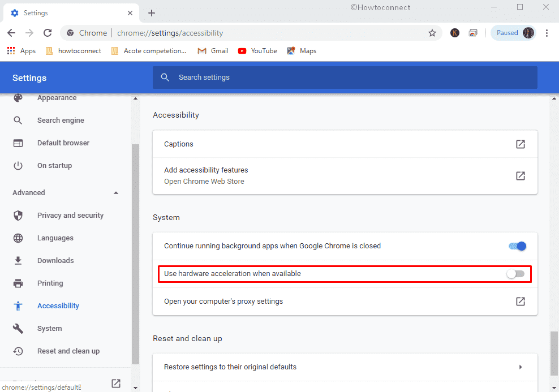Viewport: 559px width, 392px height.
Task: Select Search engine in the sidebar
Action: tap(61, 120)
